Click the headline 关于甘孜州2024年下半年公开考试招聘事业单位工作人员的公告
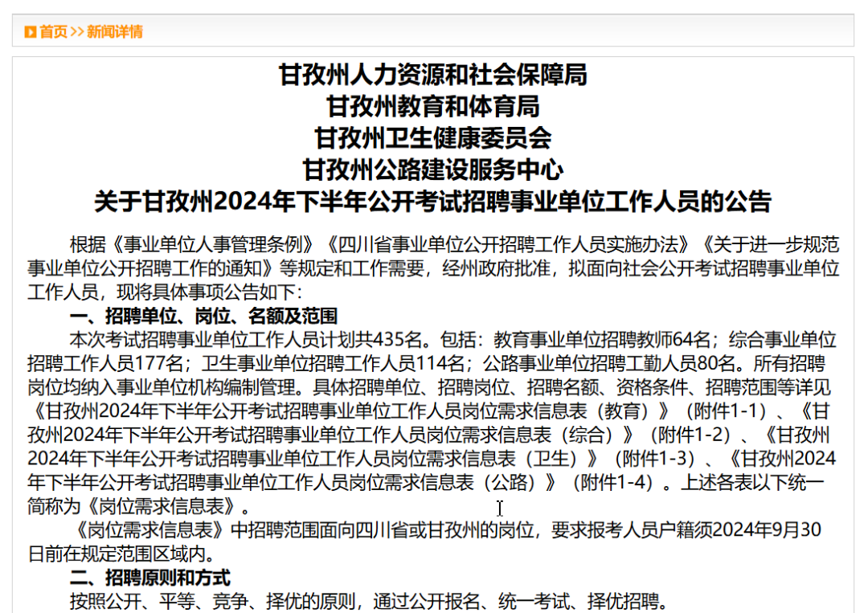The width and height of the screenshot is (868, 613). [433, 202]
